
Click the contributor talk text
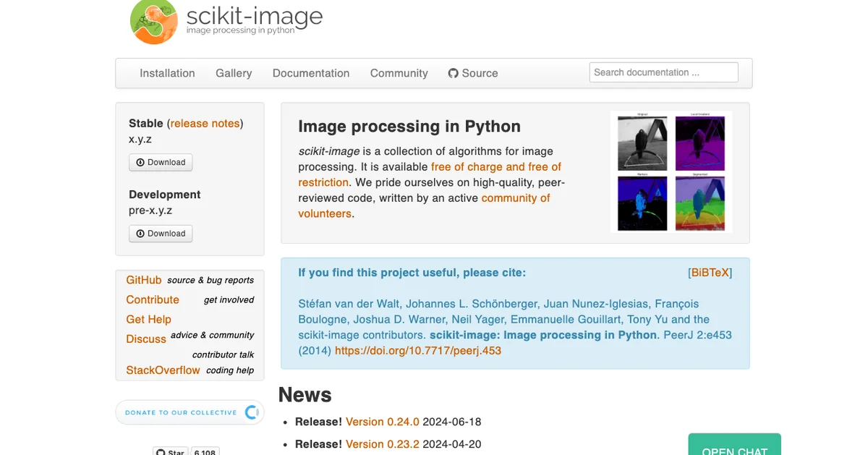tap(224, 354)
